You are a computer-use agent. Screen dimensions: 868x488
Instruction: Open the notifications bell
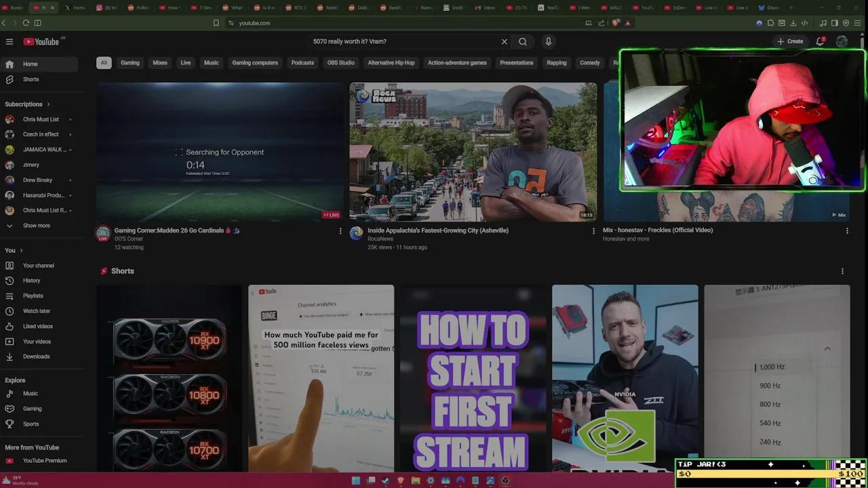pos(820,41)
